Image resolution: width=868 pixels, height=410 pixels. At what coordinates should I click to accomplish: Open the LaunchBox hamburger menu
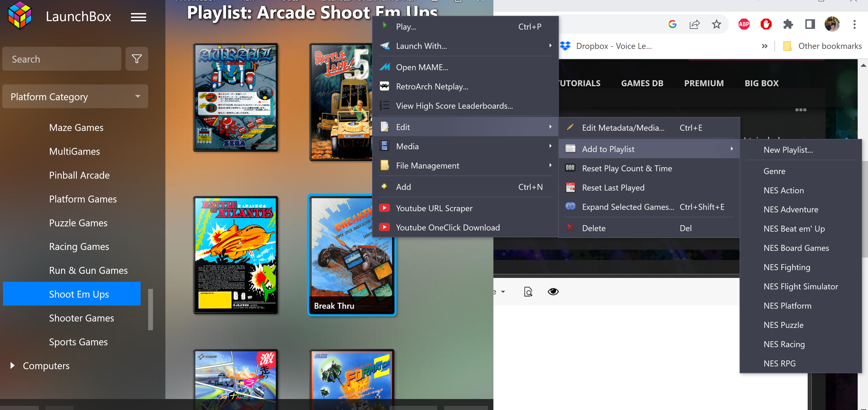click(138, 17)
